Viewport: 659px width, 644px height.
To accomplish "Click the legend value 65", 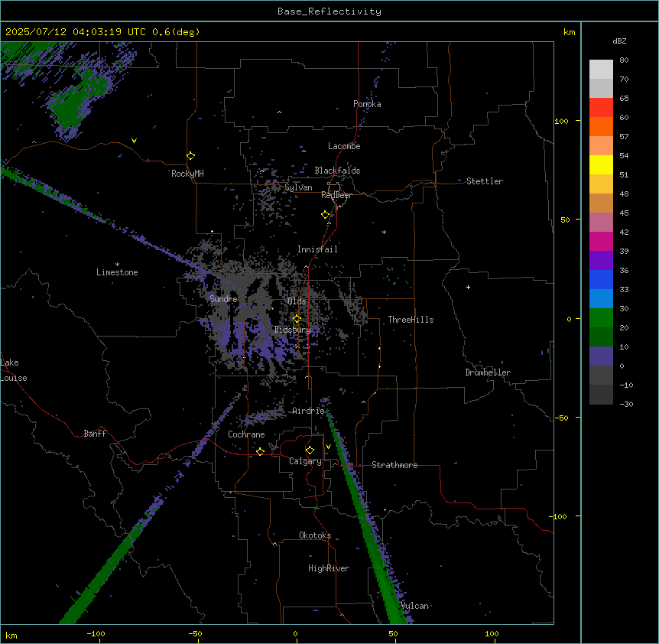I will point(624,98).
